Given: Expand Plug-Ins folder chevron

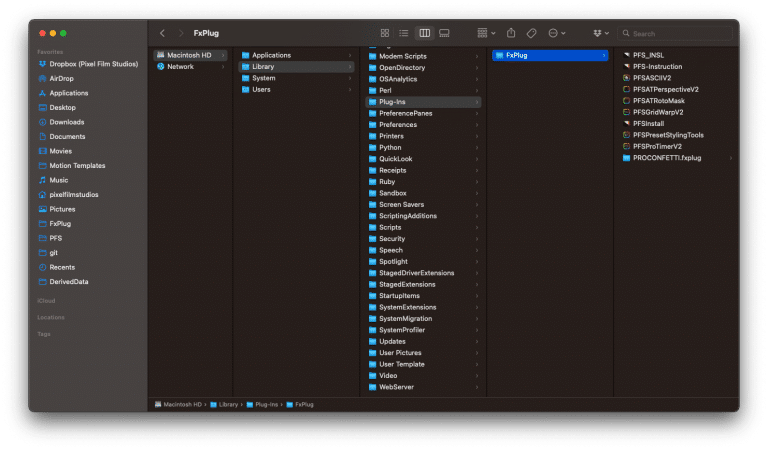Looking at the screenshot, I should pyautogui.click(x=477, y=102).
